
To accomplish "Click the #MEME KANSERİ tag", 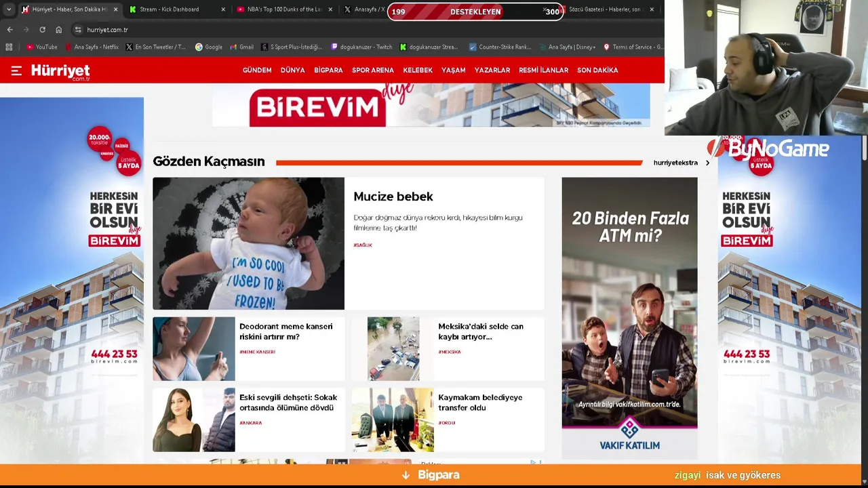I will point(258,352).
